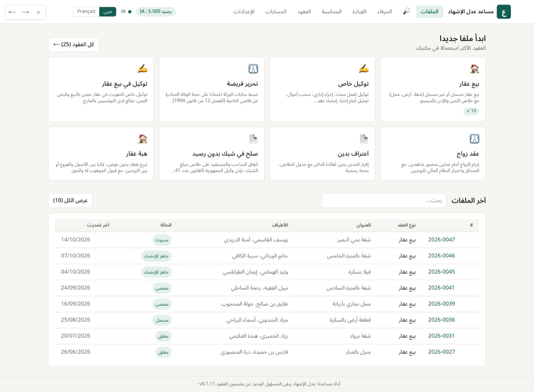Open file 2026-0031

[x=441, y=335]
